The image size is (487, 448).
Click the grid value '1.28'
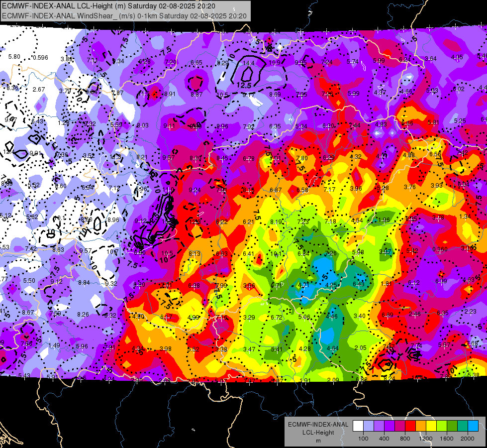64,122
